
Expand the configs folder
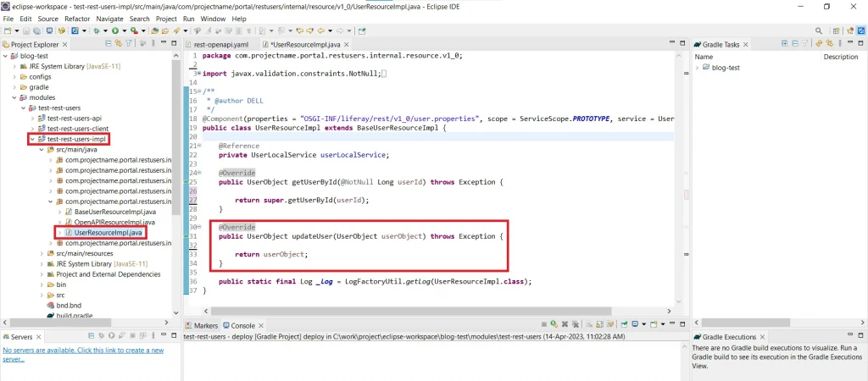(x=14, y=77)
